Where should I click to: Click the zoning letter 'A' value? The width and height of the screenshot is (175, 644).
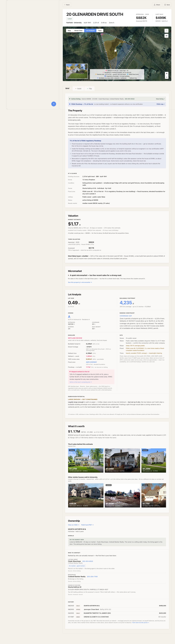69,316
